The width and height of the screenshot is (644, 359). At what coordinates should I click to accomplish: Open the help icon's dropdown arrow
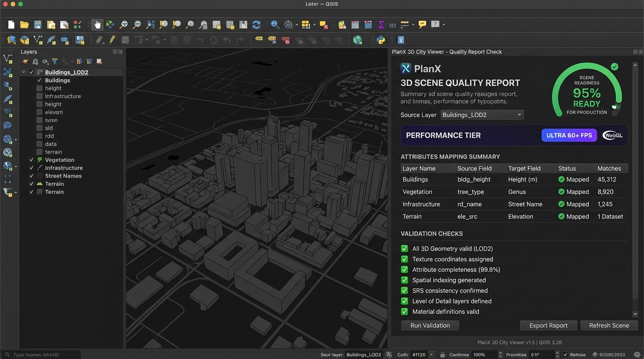click(x=444, y=25)
